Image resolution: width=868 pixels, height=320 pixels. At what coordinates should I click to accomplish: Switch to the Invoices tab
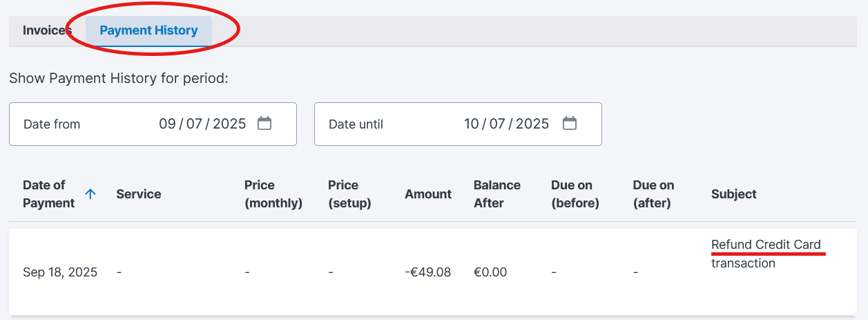(x=47, y=30)
